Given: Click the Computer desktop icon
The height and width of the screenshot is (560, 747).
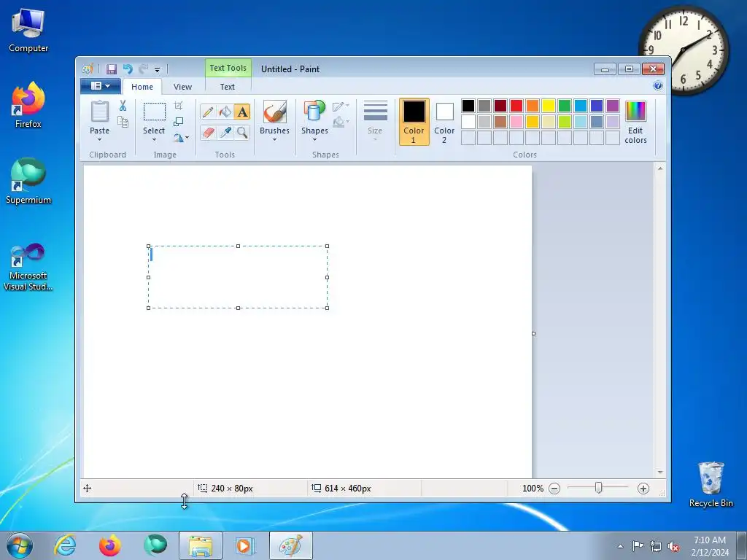Looking at the screenshot, I should coord(28,31).
